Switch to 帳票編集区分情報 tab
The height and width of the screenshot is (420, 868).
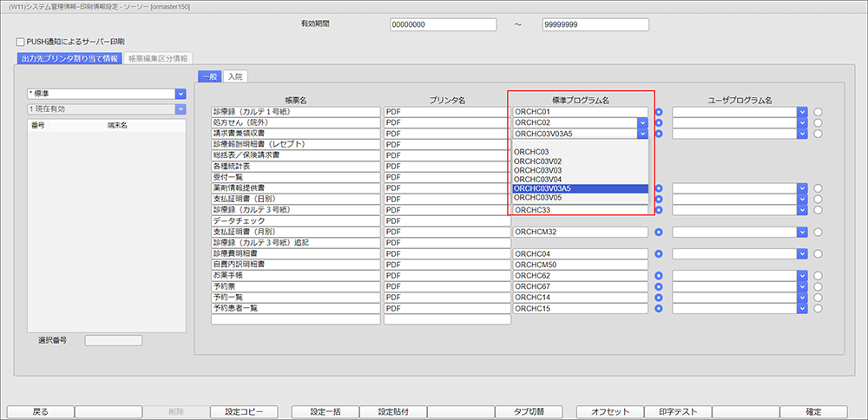(159, 59)
